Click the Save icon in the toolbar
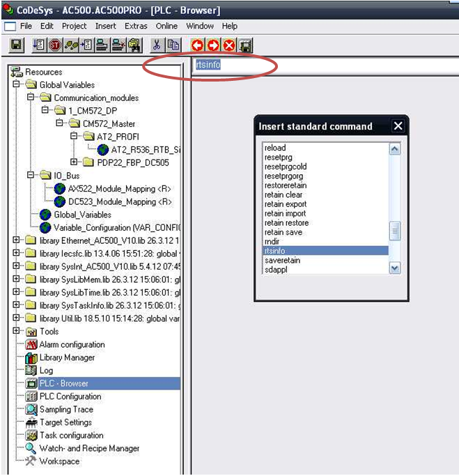Viewport: 459px width, 476px height. (17, 45)
